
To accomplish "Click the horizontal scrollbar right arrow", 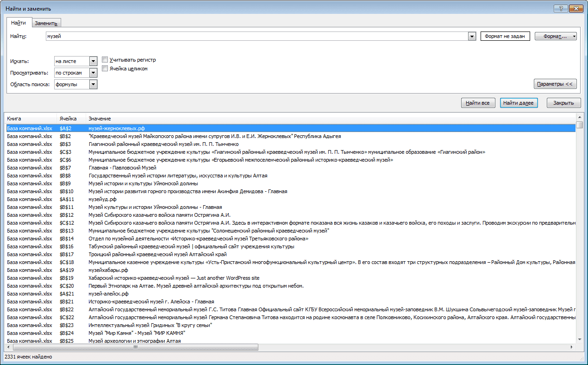I will pyautogui.click(x=572, y=347).
